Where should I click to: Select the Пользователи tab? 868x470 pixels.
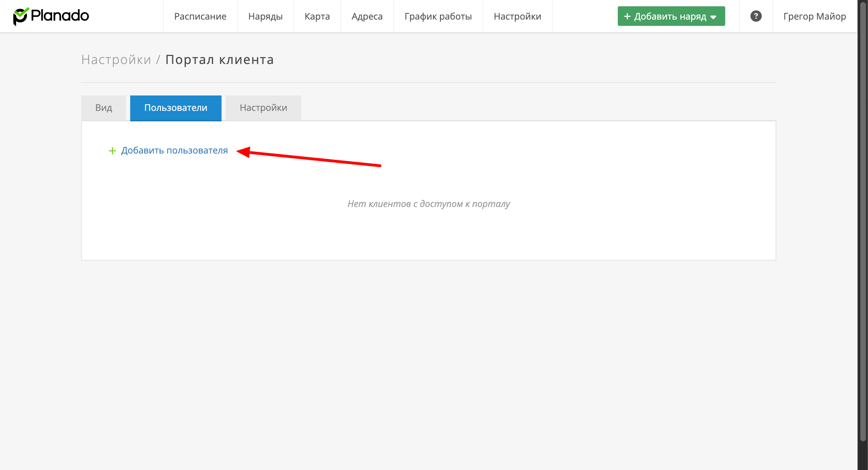[176, 108]
